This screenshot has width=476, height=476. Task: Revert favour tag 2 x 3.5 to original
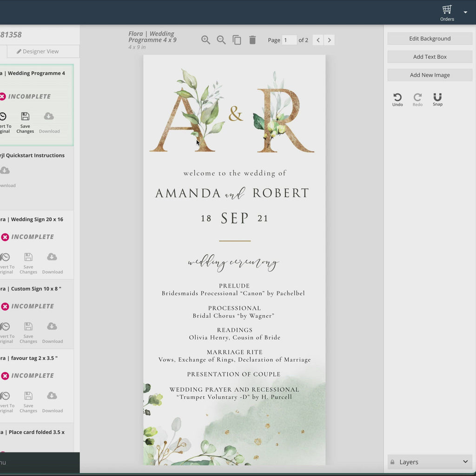[7, 402]
